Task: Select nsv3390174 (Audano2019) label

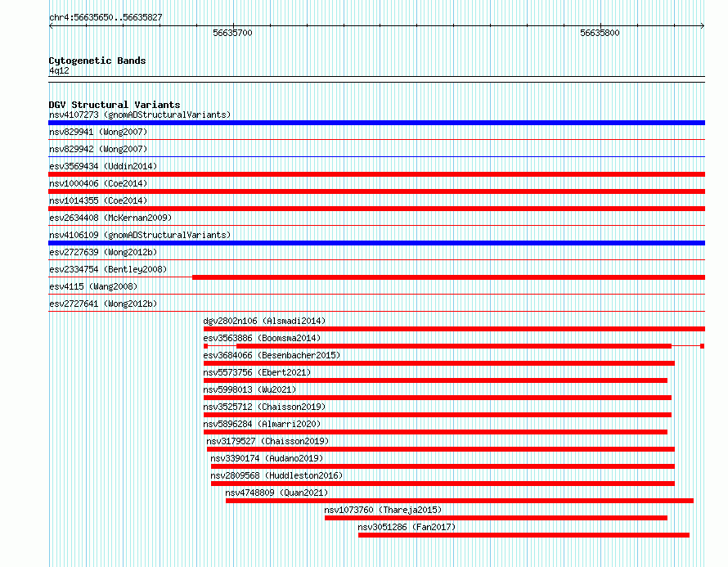Action: point(267,458)
